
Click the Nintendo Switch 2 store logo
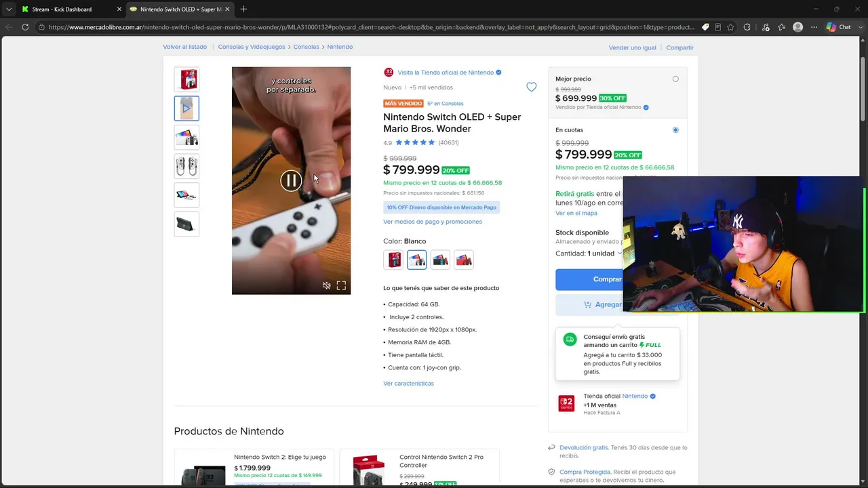566,403
